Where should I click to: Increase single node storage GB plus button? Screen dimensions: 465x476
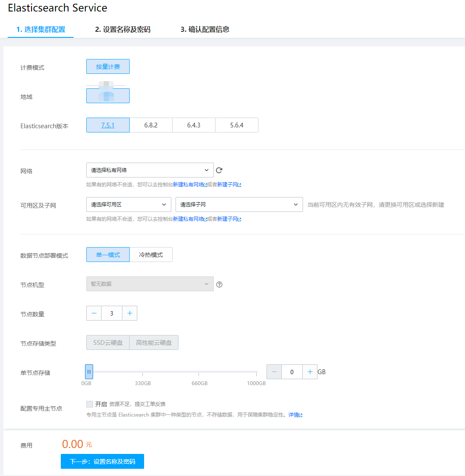[x=310, y=372]
